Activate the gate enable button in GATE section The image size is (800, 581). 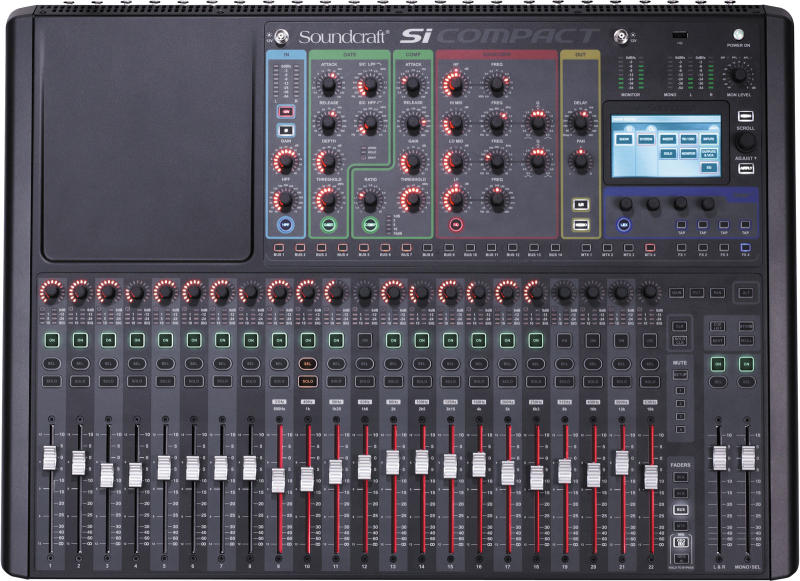(329, 224)
